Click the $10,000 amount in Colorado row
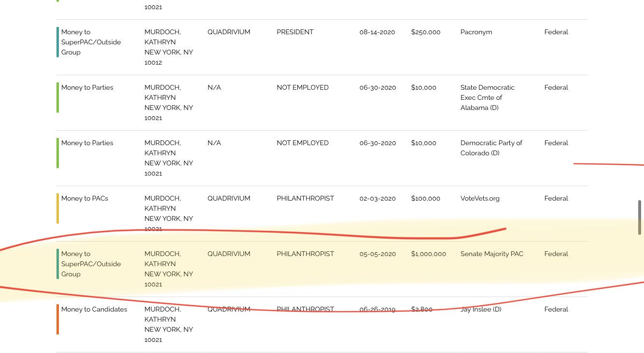 point(424,143)
